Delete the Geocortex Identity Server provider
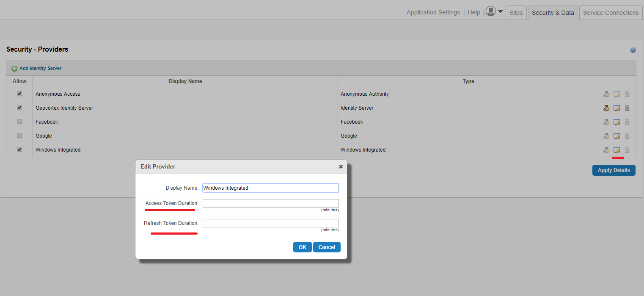This screenshot has height=296, width=644. 627,108
